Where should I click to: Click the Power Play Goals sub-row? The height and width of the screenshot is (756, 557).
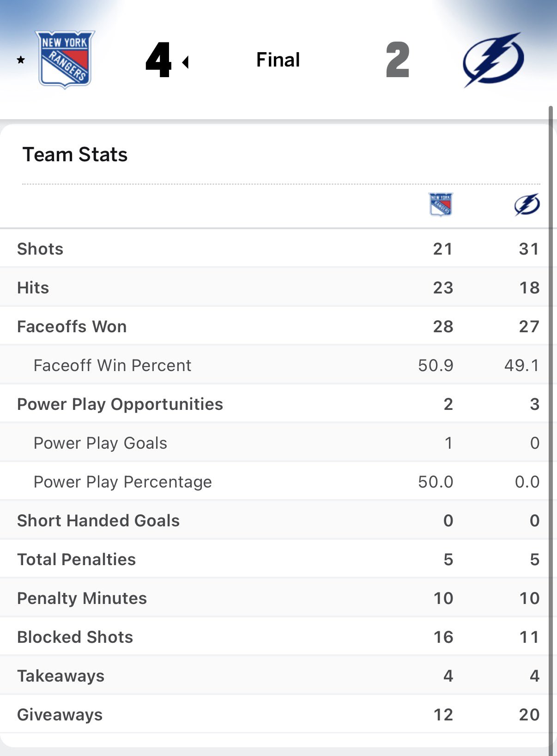[100, 443]
